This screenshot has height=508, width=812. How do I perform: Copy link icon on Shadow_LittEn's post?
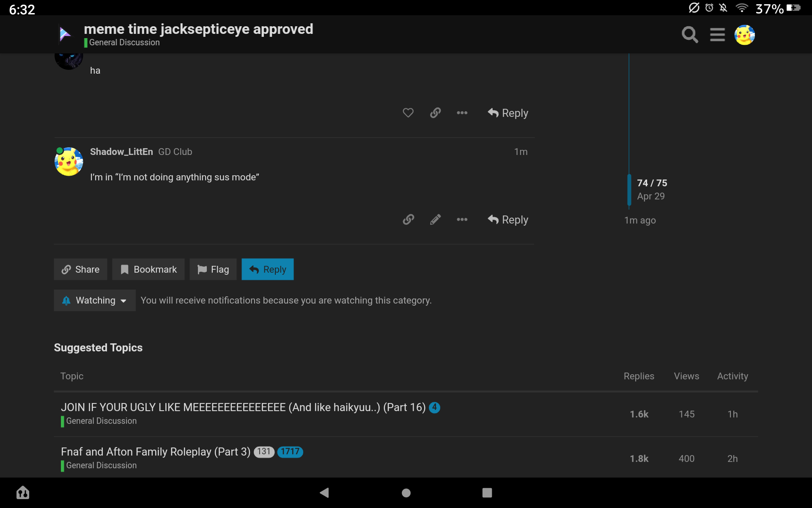[x=408, y=220]
